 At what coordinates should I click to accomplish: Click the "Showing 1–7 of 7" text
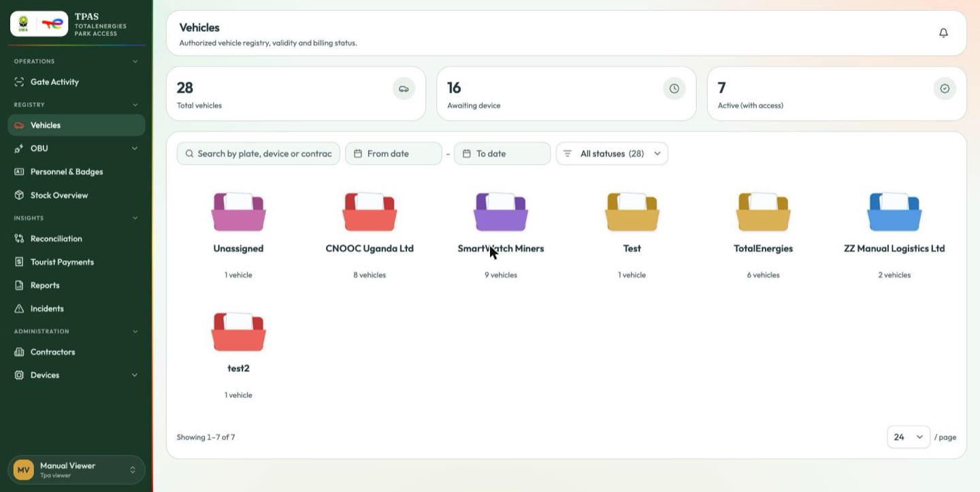(x=206, y=438)
